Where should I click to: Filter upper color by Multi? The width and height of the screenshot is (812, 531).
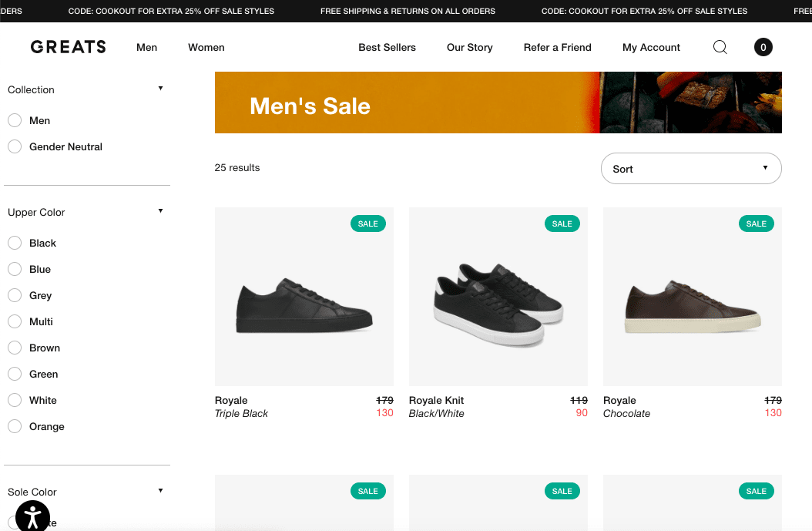click(15, 321)
